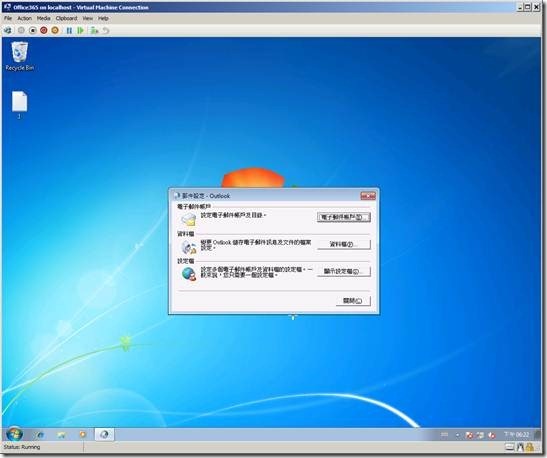The height and width of the screenshot is (458, 547).
Task: Click the data files icon in dialog
Action: pos(189,247)
